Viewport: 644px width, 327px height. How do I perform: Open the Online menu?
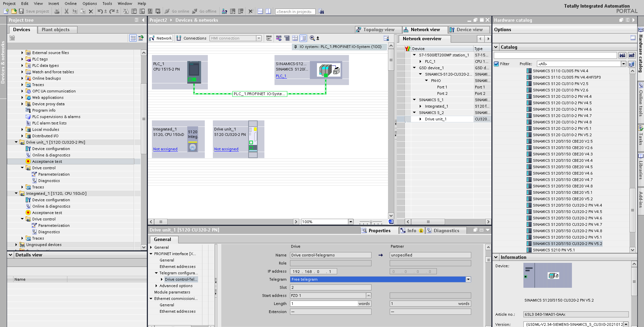[x=71, y=4]
